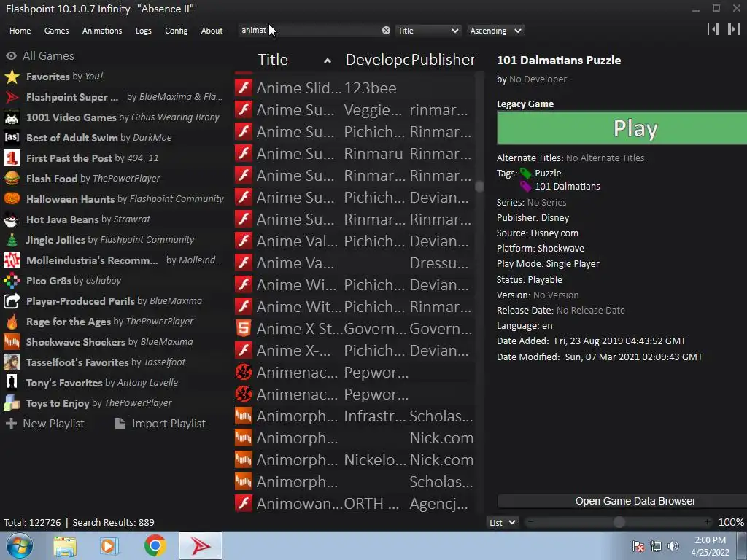
Task: Toggle the left sidebar collapse icon
Action: pyautogui.click(x=713, y=29)
